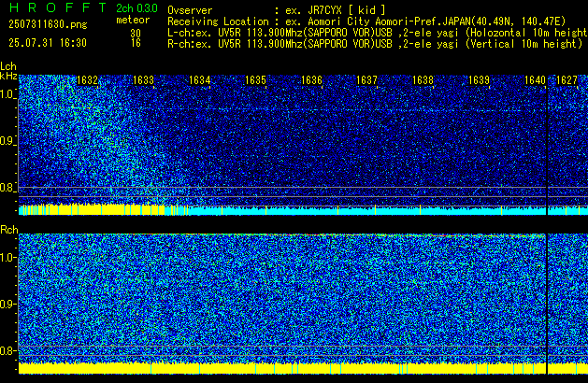588x383 pixels.
Task: Click the 0.9 frequency tick on Lch
Action: point(8,141)
